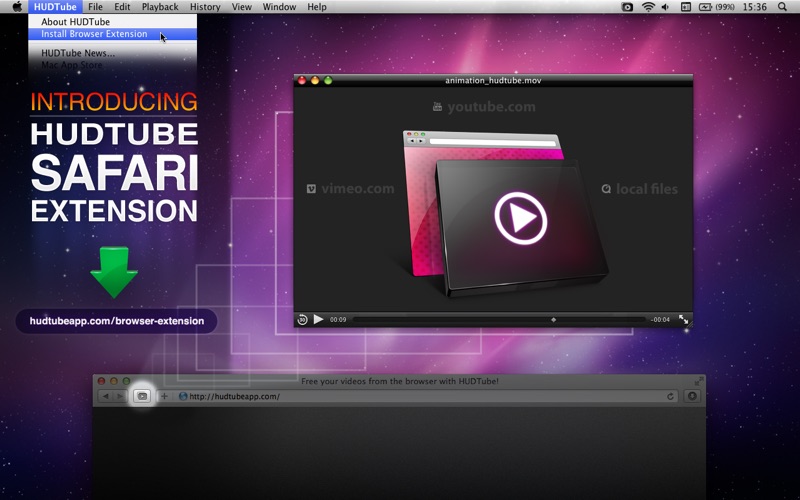This screenshot has height=500, width=800.
Task: Open the Edit menu
Action: pyautogui.click(x=122, y=7)
